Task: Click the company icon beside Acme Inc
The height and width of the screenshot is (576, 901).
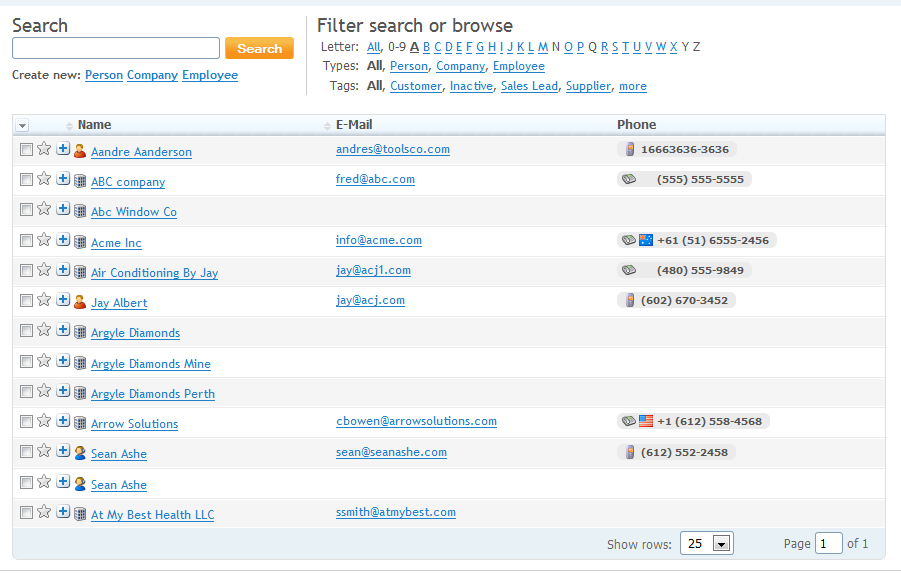Action: pyautogui.click(x=80, y=241)
